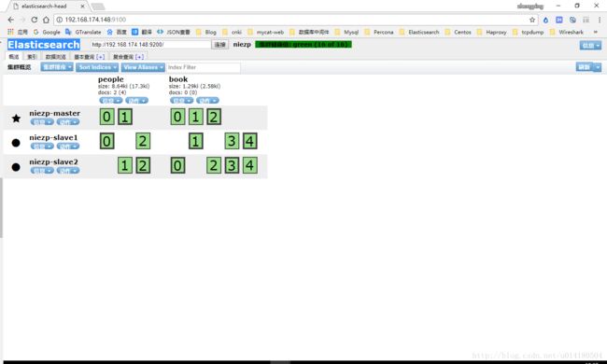Click book shard 2 on niezp-master
The image size is (607, 364).
[x=214, y=117]
